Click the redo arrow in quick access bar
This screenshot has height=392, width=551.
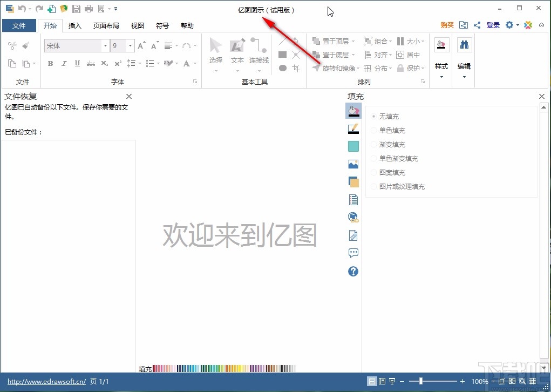click(39, 9)
